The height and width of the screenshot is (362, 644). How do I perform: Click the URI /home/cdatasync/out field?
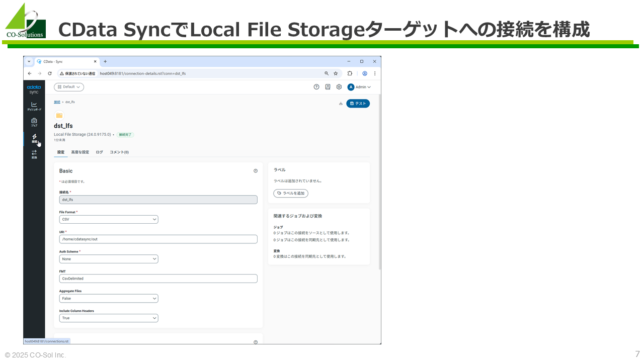(x=158, y=239)
